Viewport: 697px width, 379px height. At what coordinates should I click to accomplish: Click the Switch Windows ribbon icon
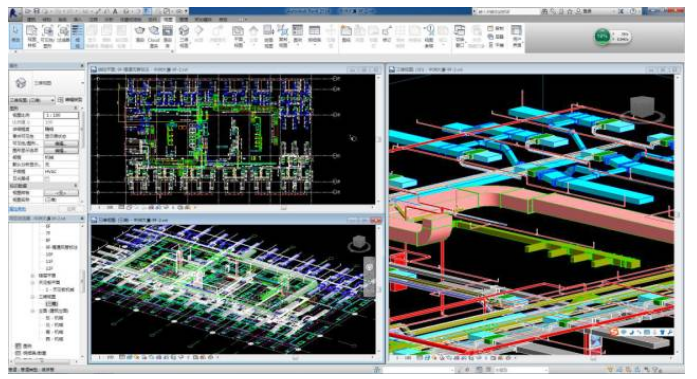pyautogui.click(x=460, y=36)
